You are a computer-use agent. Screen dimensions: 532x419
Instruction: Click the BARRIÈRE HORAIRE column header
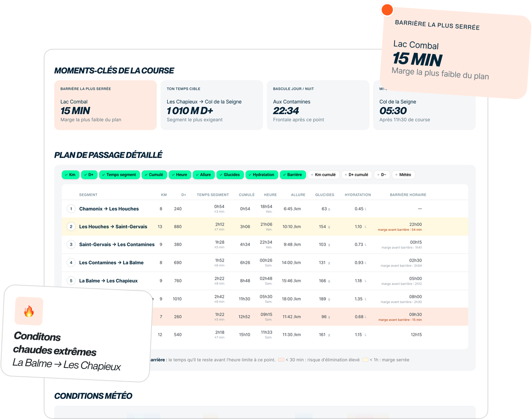point(408,195)
